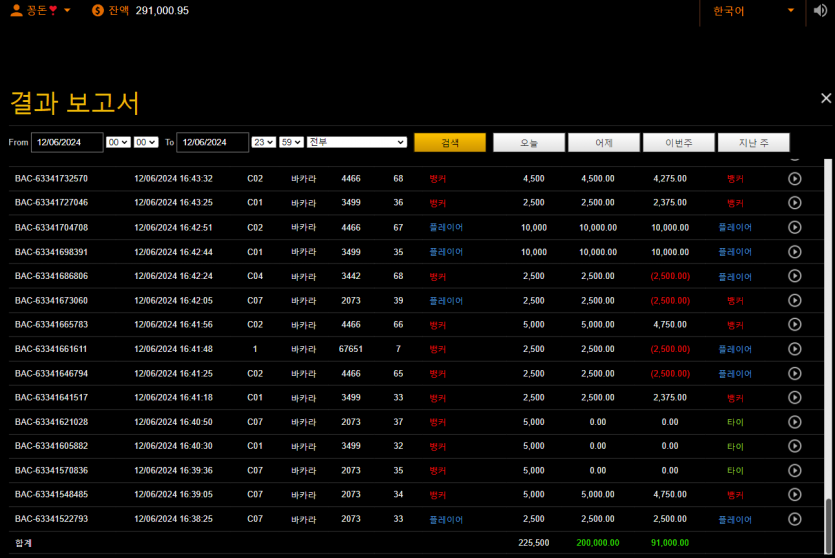Open the From minute dropdown
Image resolution: width=835 pixels, height=558 pixels.
pos(146,142)
